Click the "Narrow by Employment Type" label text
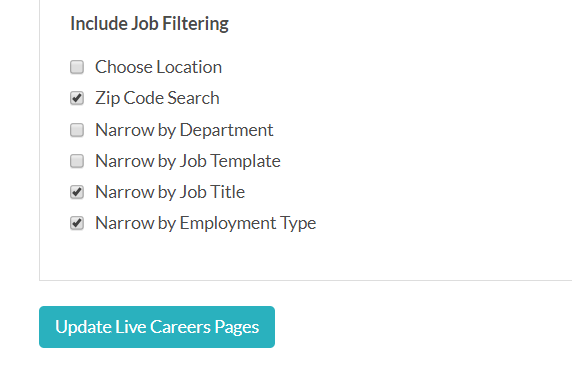The height and width of the screenshot is (368, 572). pyautogui.click(x=205, y=223)
